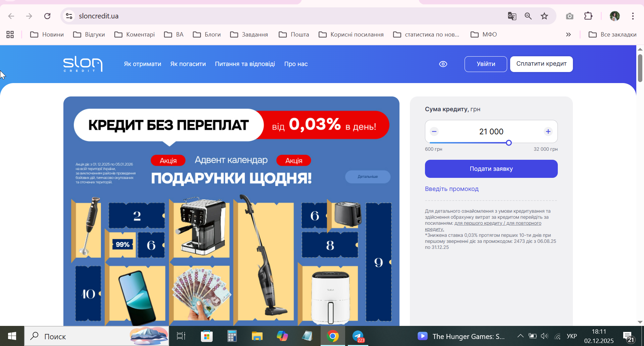Go forward using the browser forward arrow

pyautogui.click(x=29, y=16)
